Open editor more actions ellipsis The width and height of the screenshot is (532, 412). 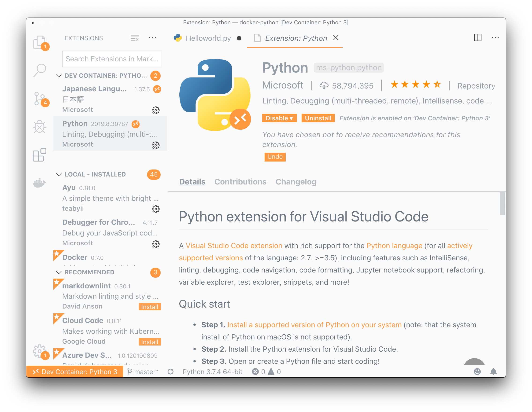[495, 38]
